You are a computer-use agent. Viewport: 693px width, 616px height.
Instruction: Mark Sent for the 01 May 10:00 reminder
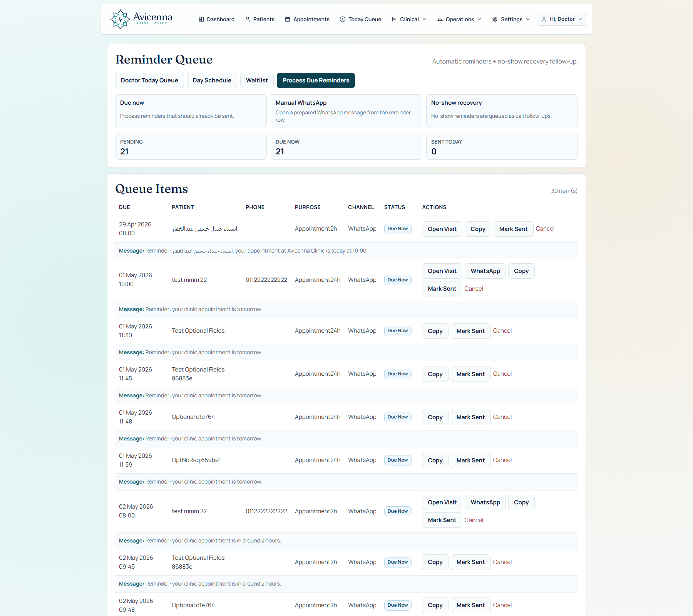tap(442, 289)
